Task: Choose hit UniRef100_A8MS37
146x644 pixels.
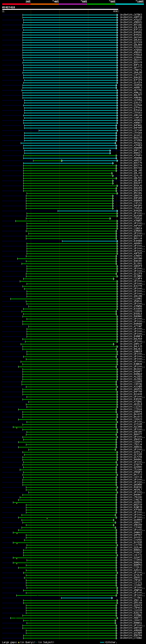Action: point(131,161)
